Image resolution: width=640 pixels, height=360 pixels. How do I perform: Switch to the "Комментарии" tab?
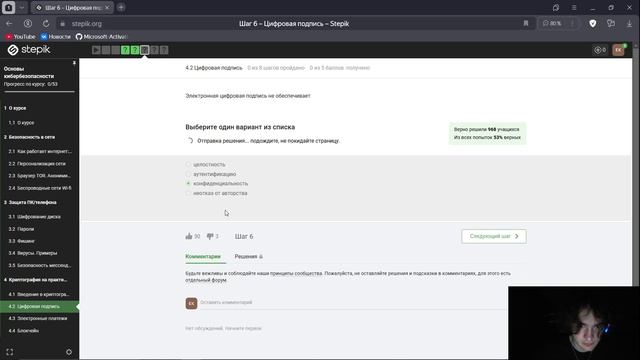tap(203, 256)
